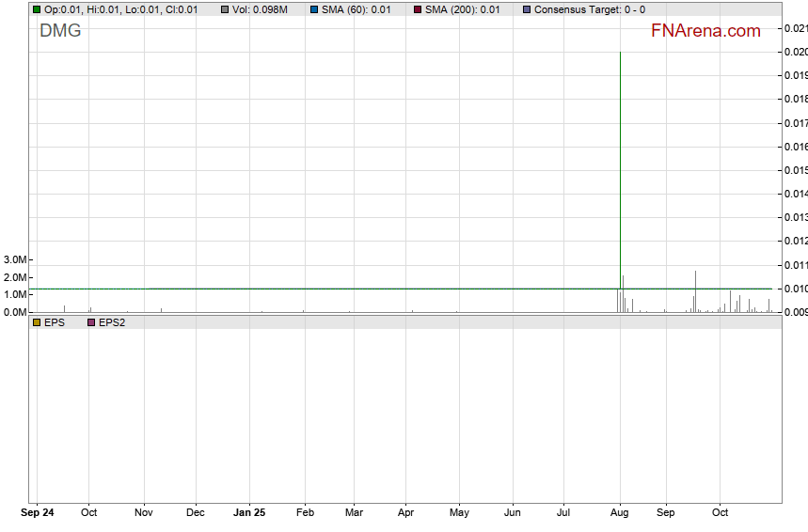Click the gray Vol legend square

225,9
